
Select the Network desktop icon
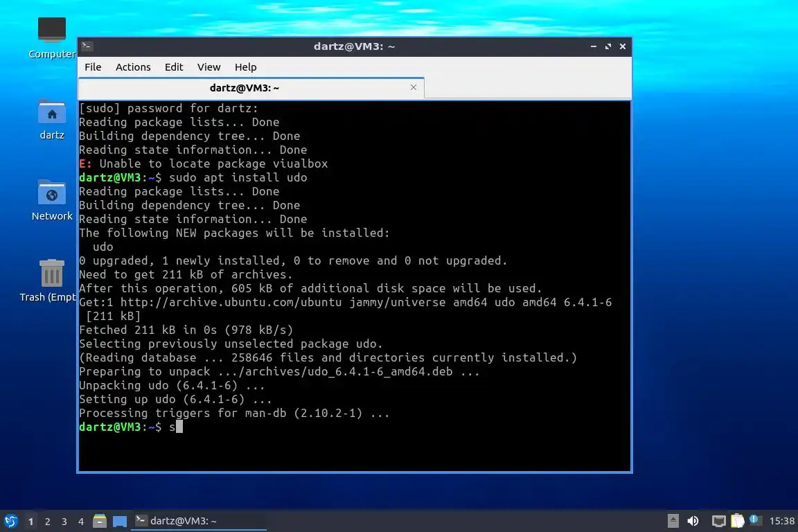(x=52, y=201)
